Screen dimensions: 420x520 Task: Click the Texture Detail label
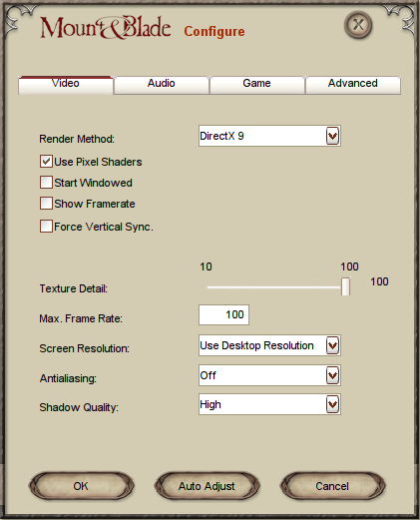pyautogui.click(x=74, y=288)
